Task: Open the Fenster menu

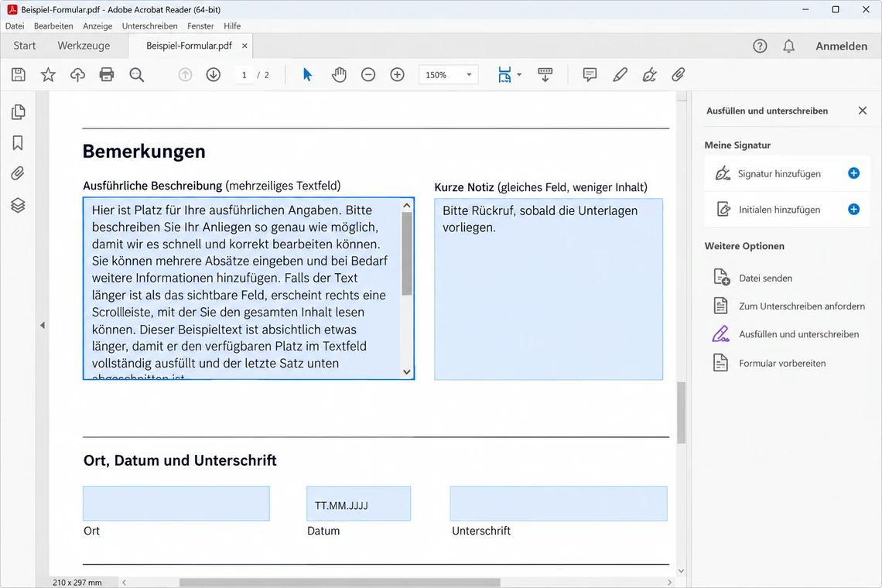Action: (x=200, y=26)
